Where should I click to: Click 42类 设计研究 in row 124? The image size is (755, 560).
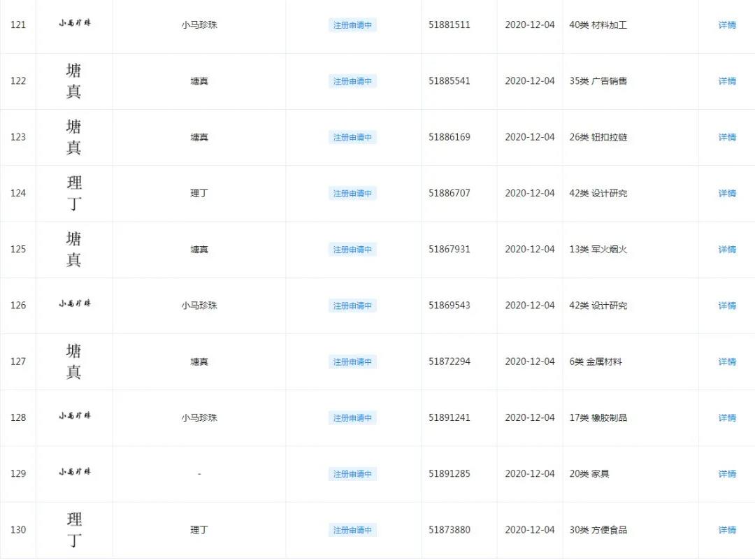click(598, 193)
